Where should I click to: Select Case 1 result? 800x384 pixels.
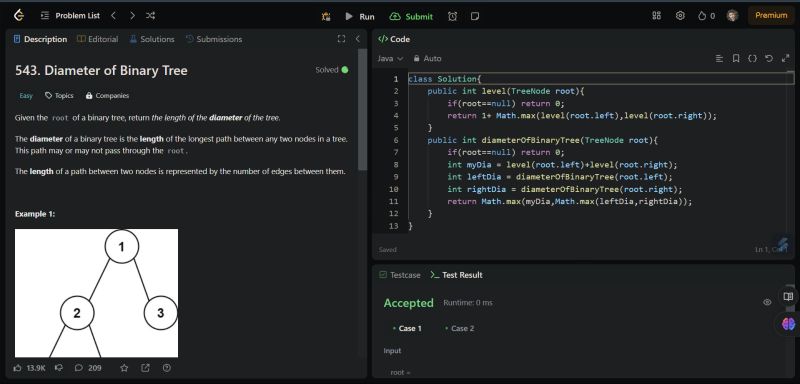pyautogui.click(x=407, y=328)
